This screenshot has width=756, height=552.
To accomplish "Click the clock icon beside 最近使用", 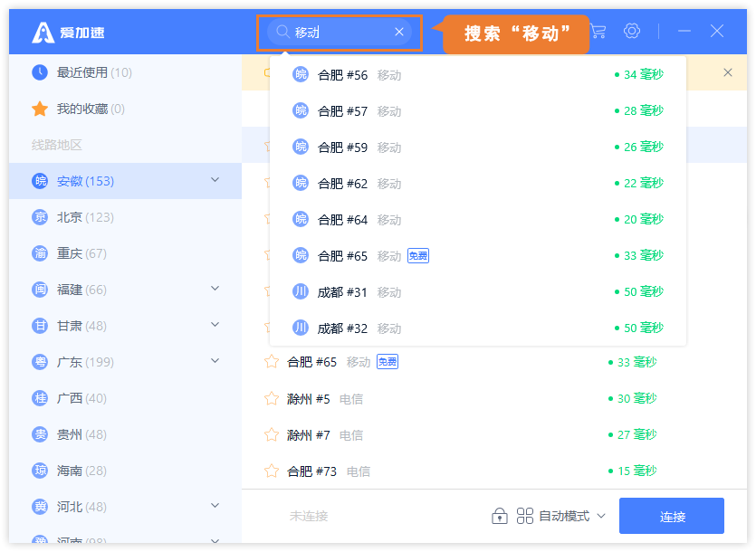I will click(40, 72).
